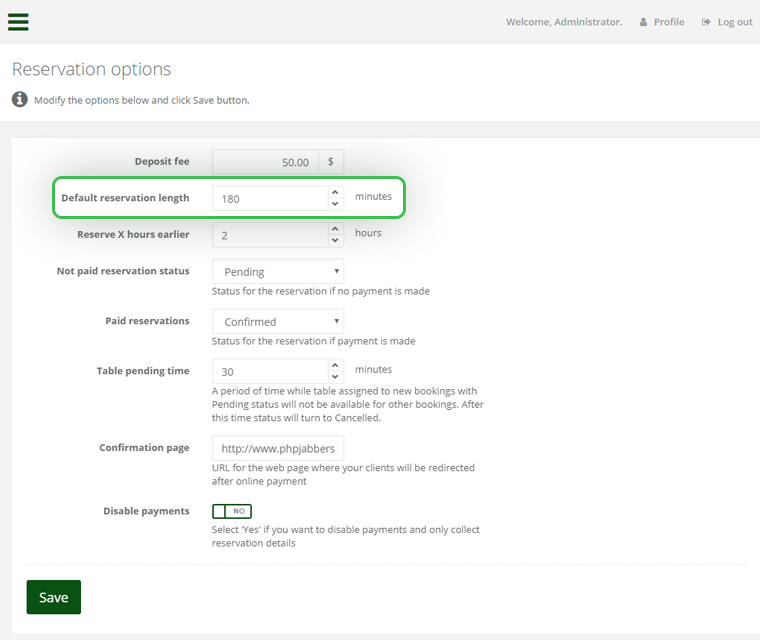The height and width of the screenshot is (640, 760).
Task: Click the info icon beside instructions
Action: click(x=19, y=99)
